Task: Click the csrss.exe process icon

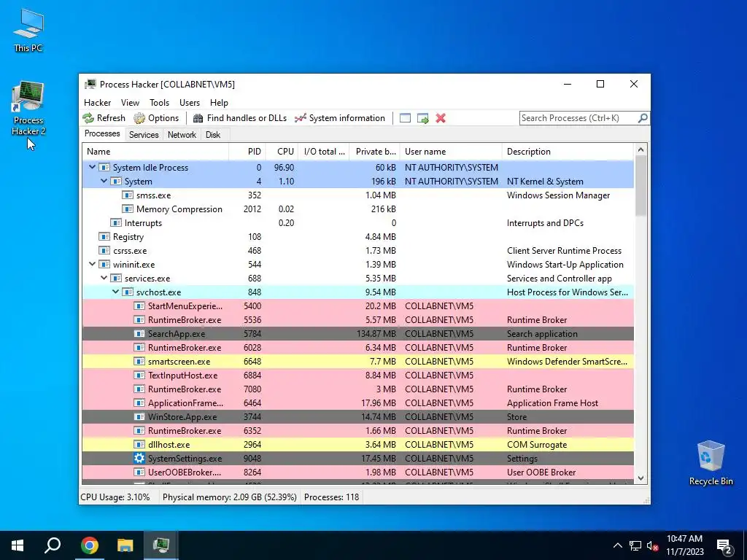Action: point(104,251)
